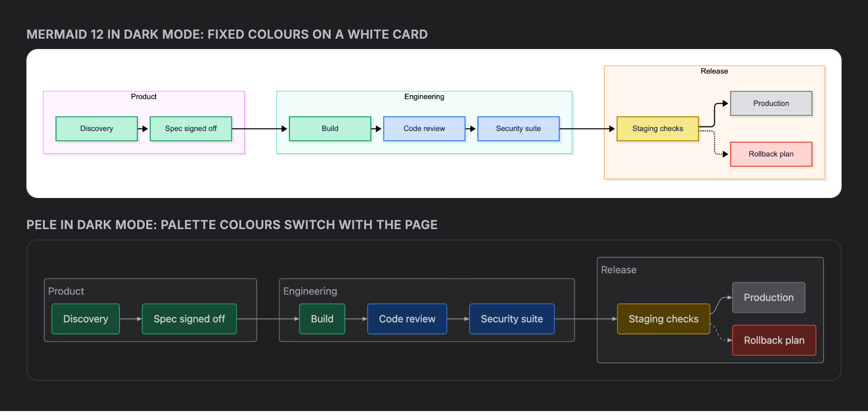Click the Discovery node in the Mermaid diagram
Screen dimensions: 868x412
point(97,129)
